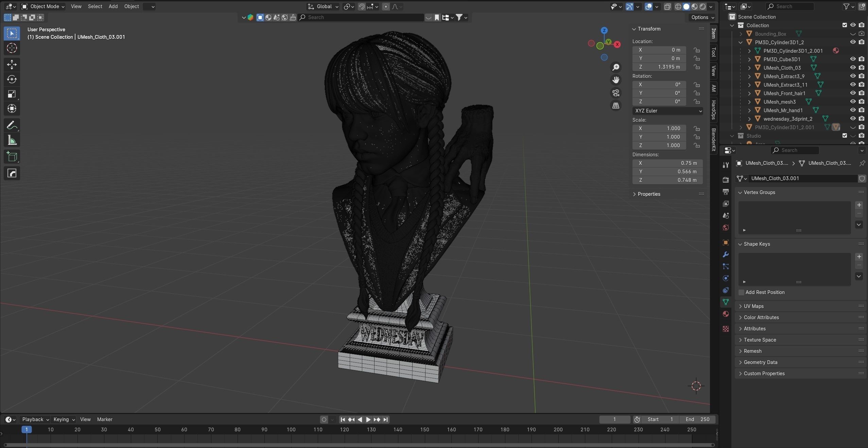Click the viewport Options button

click(x=703, y=17)
